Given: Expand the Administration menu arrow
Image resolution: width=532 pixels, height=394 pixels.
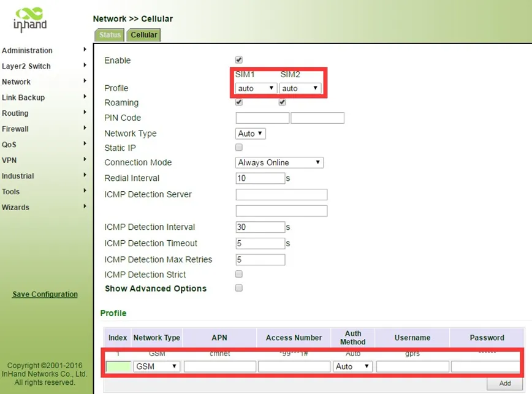Looking at the screenshot, I should (85, 50).
